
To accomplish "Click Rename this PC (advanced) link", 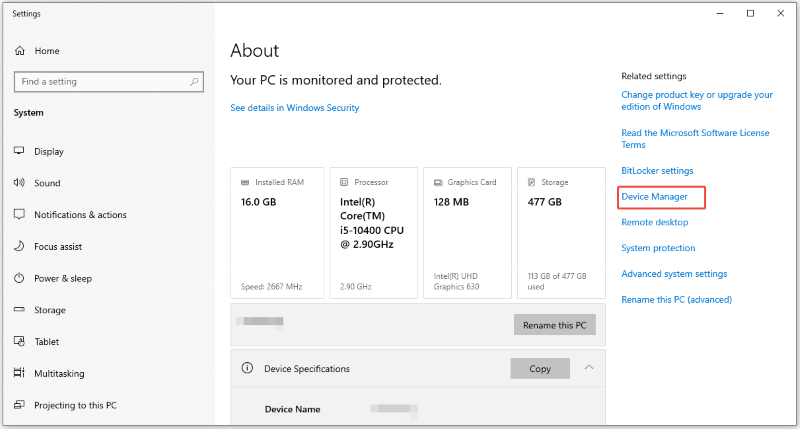I will coord(677,299).
